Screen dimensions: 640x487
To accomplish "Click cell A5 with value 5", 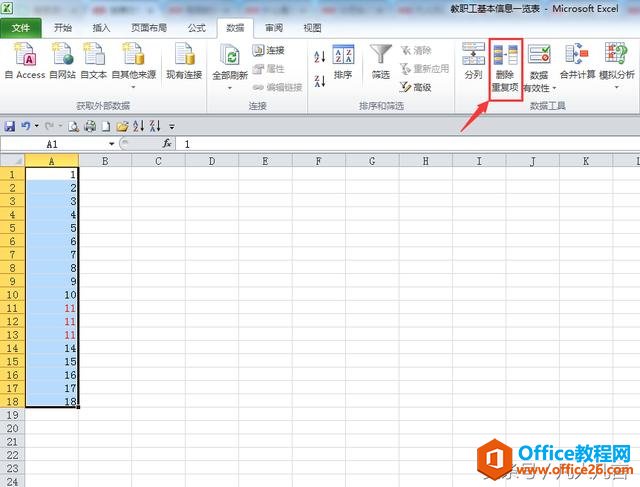I will pos(51,228).
